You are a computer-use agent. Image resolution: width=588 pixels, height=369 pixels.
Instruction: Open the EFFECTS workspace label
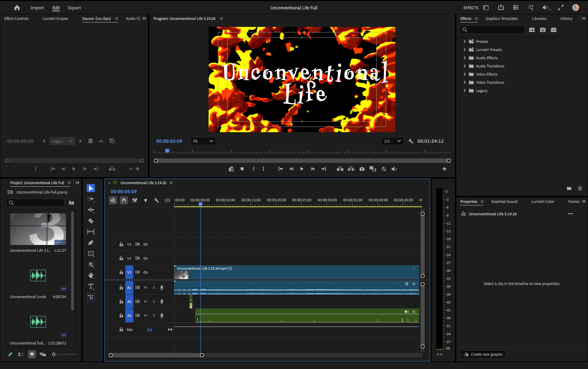(471, 8)
